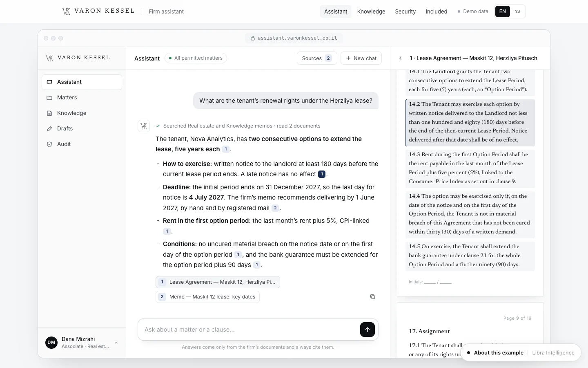Click the document title "Lease Agreement — Maskit 12, Herzliya Pituach"
Screen dimensions: 588x368
(474, 58)
